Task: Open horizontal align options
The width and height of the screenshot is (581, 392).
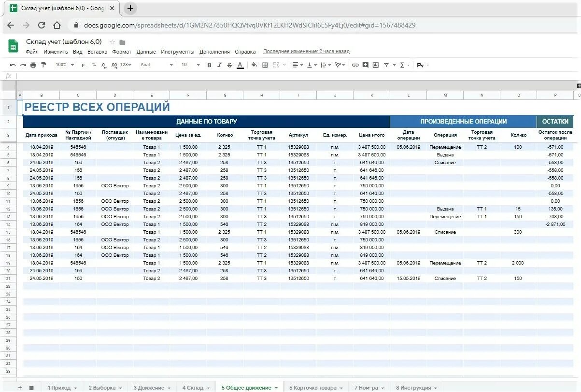Action: pos(298,65)
